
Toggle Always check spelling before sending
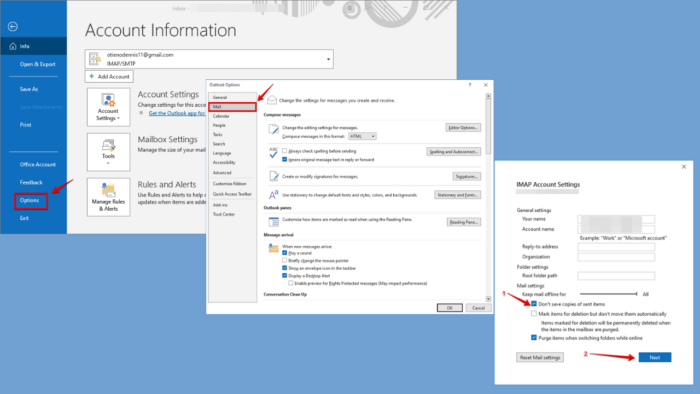coord(284,151)
